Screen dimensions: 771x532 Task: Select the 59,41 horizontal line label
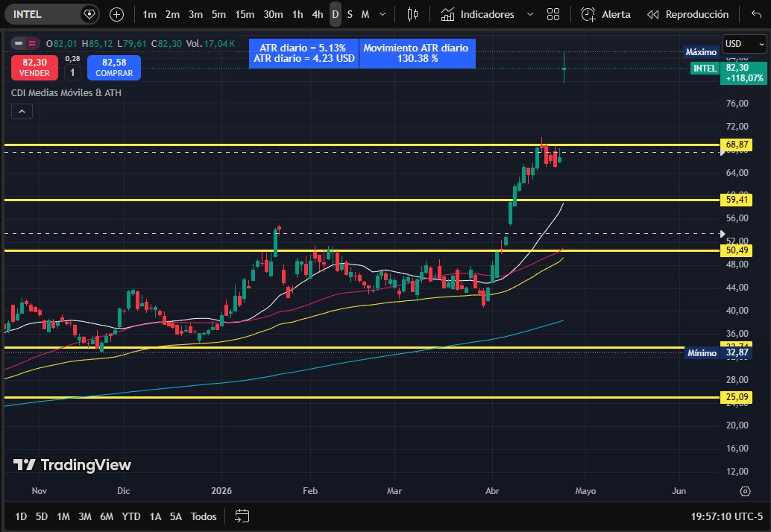[737, 200]
